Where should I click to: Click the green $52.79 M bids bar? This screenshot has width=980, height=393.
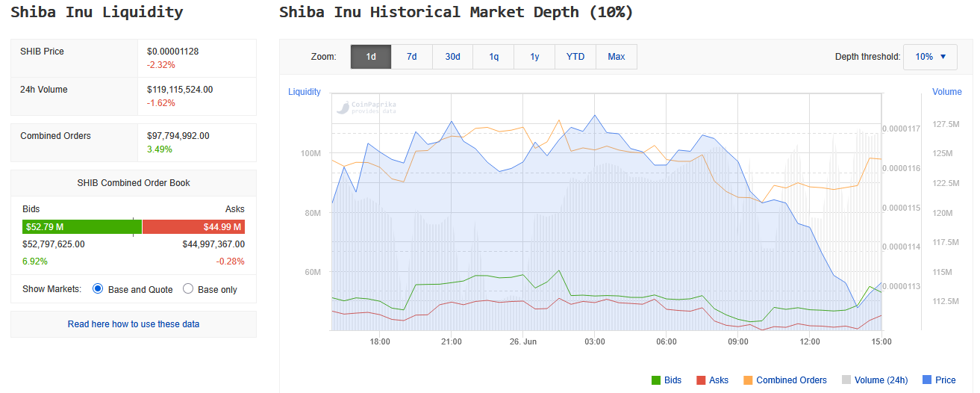[82, 227]
